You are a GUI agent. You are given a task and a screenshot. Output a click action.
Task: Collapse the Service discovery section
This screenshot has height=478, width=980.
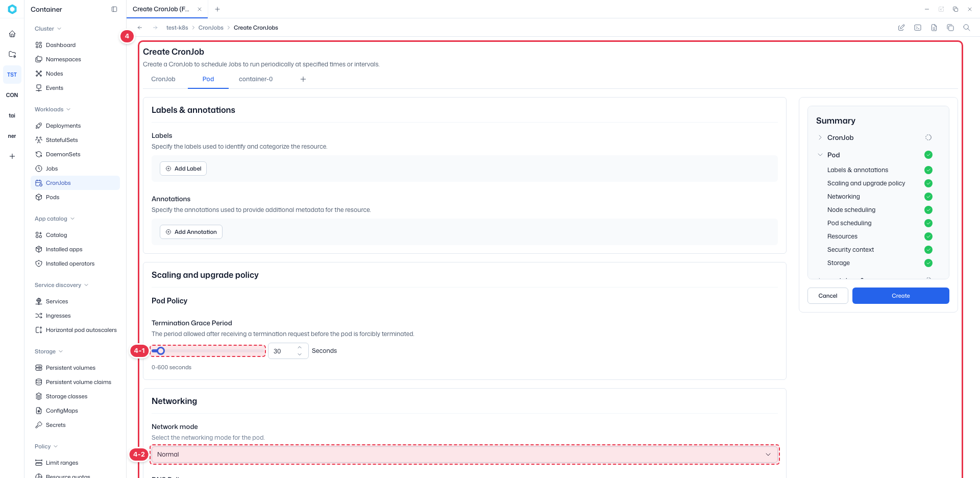tap(61, 285)
